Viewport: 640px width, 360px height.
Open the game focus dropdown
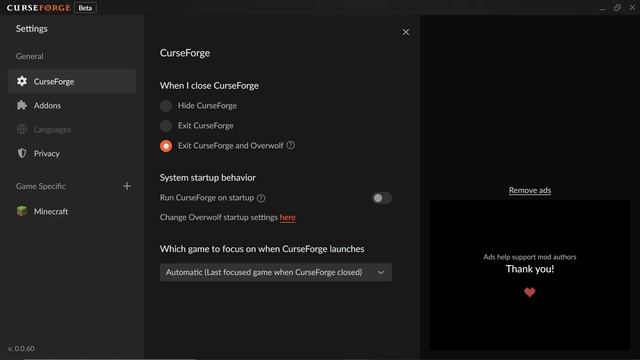coord(276,272)
